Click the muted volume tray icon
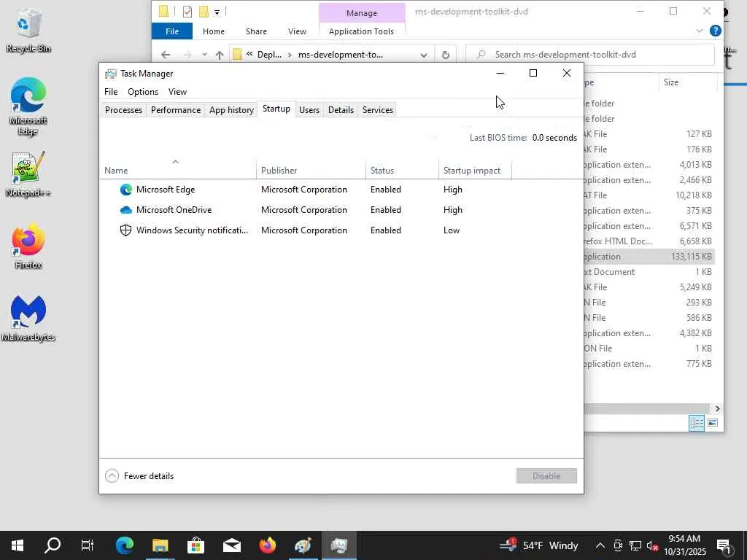This screenshot has width=747, height=560. [x=652, y=545]
